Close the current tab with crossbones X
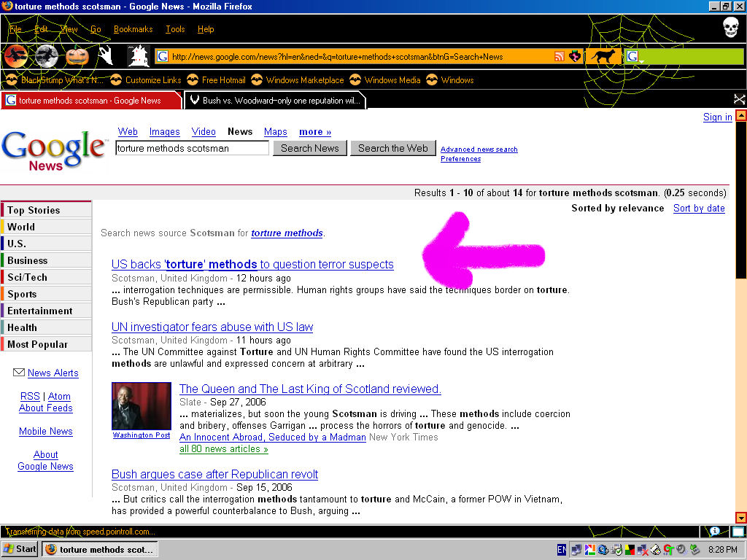 [x=739, y=99]
